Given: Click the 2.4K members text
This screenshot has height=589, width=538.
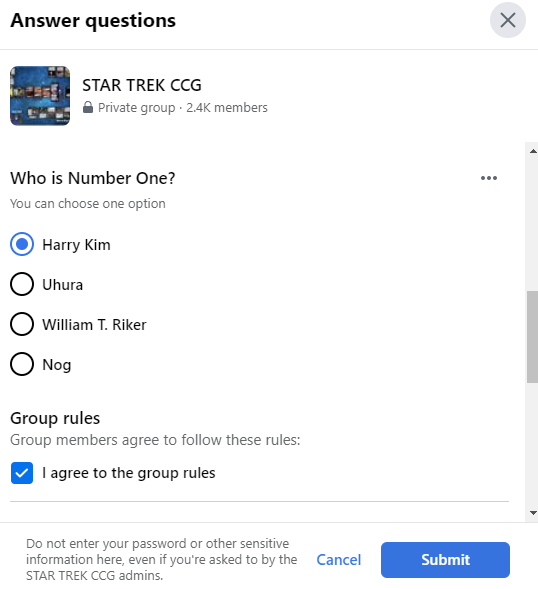Looking at the screenshot, I should tap(227, 108).
